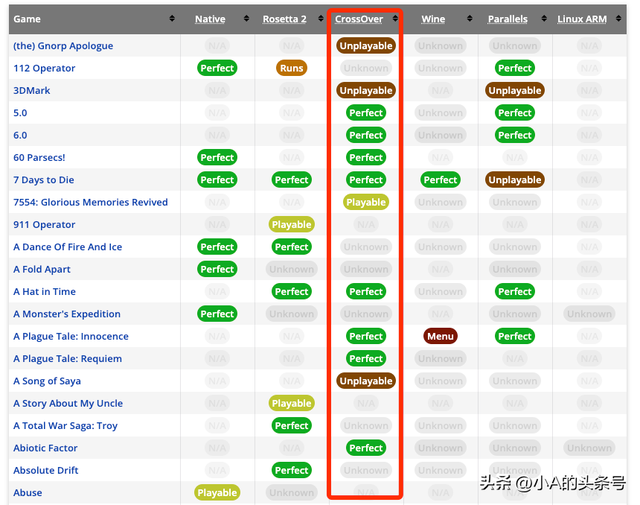Screen dimensions: 640x505
Task: Open the Absolute Drift game link
Action: (x=46, y=470)
